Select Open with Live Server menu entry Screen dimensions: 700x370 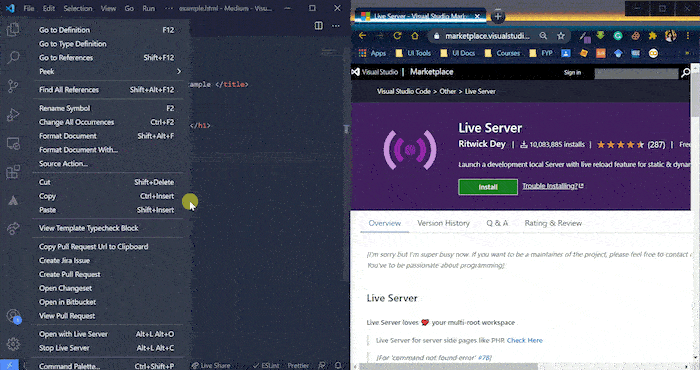coord(107,334)
